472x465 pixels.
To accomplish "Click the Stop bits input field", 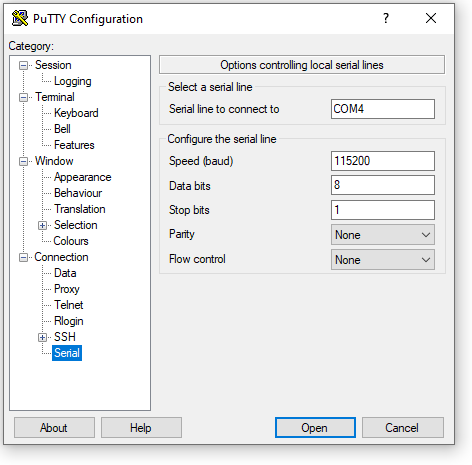I will 383,210.
